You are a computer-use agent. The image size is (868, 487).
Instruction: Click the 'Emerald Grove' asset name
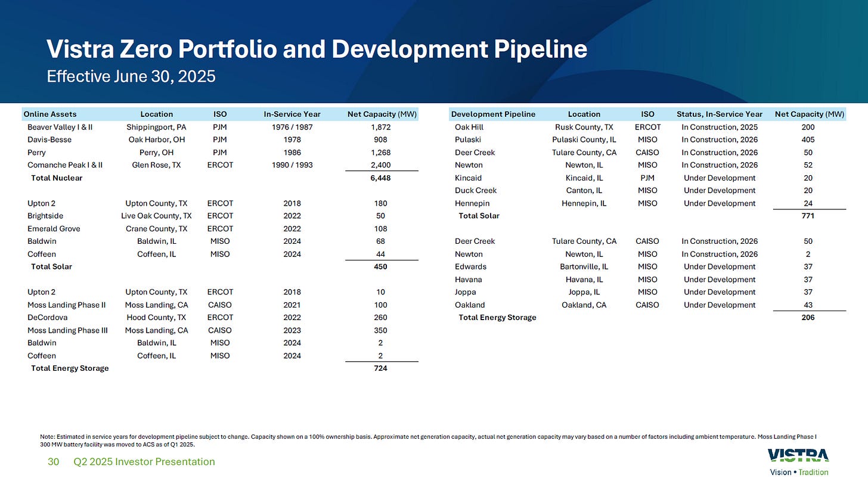point(54,228)
